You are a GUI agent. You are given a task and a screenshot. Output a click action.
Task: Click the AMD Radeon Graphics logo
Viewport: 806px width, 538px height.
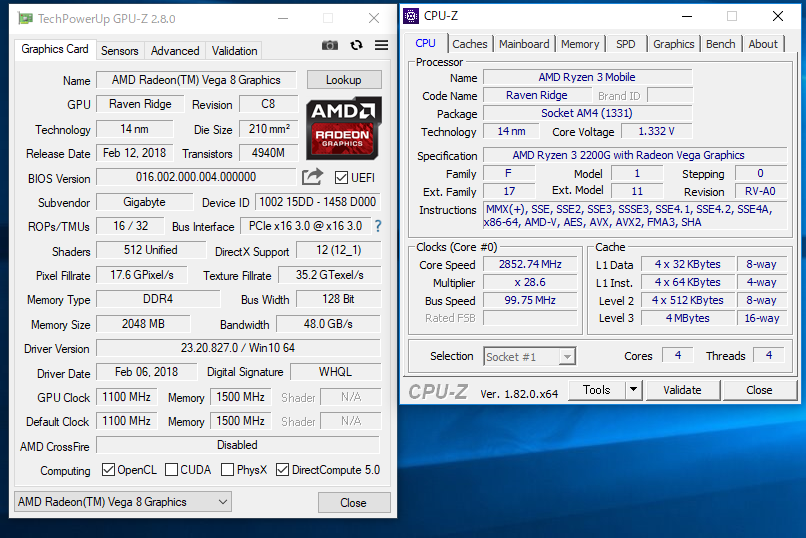343,128
